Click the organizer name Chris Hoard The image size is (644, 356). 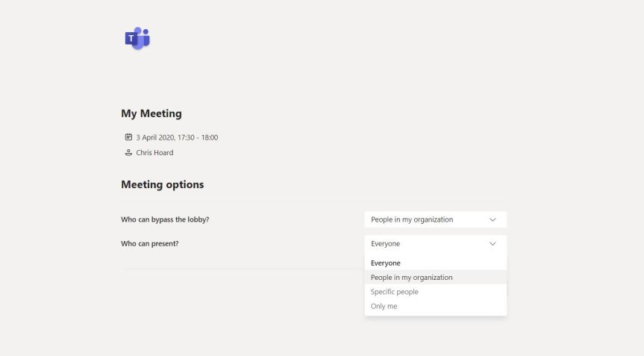coord(154,153)
